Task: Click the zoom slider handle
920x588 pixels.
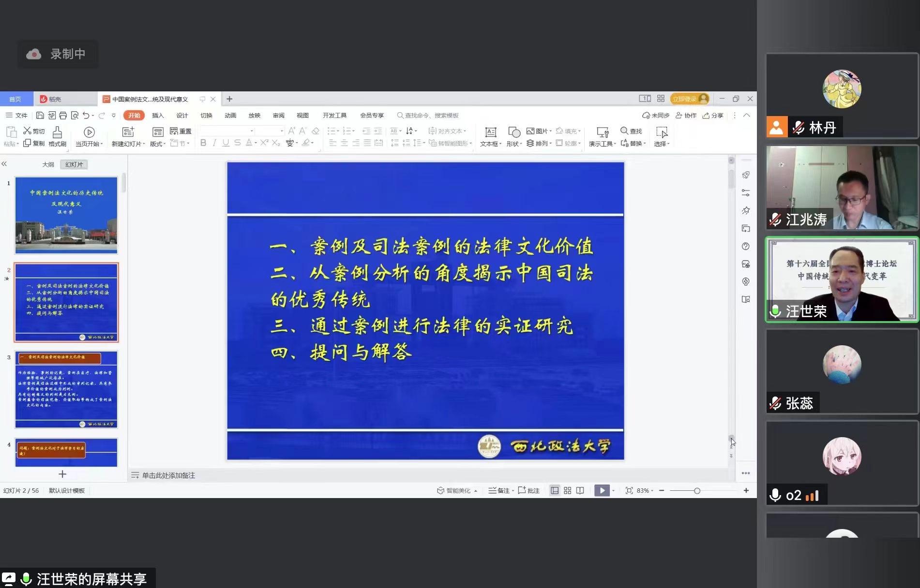Action: point(697,491)
